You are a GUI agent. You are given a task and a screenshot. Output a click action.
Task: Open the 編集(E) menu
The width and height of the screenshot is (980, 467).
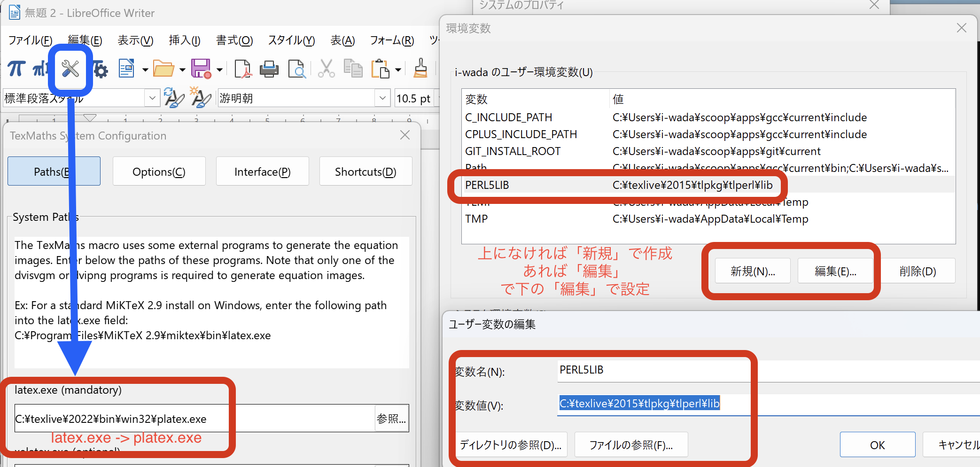(x=85, y=40)
